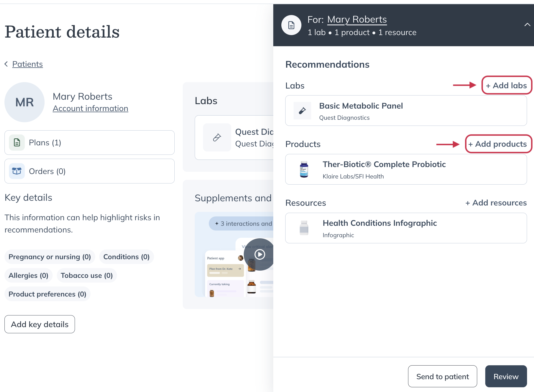Image resolution: width=534 pixels, height=392 pixels.
Task: Click the Health Conditions Infographic icon
Action: coord(304,228)
